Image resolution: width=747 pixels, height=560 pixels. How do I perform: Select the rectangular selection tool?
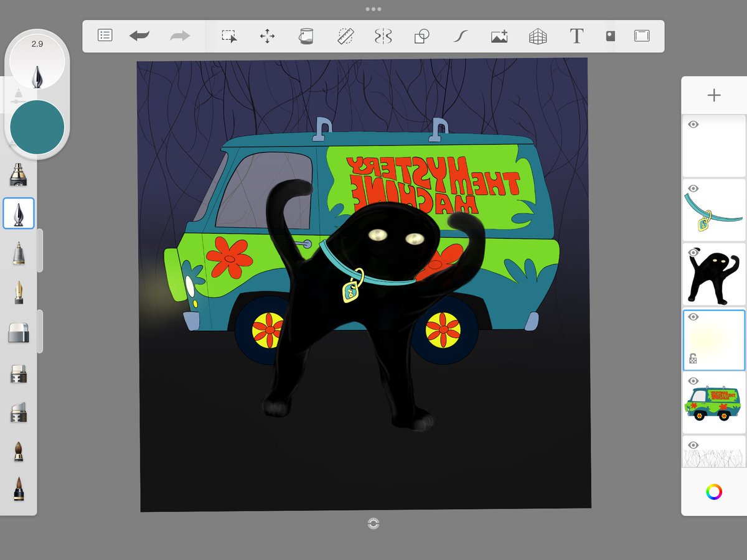pyautogui.click(x=229, y=36)
